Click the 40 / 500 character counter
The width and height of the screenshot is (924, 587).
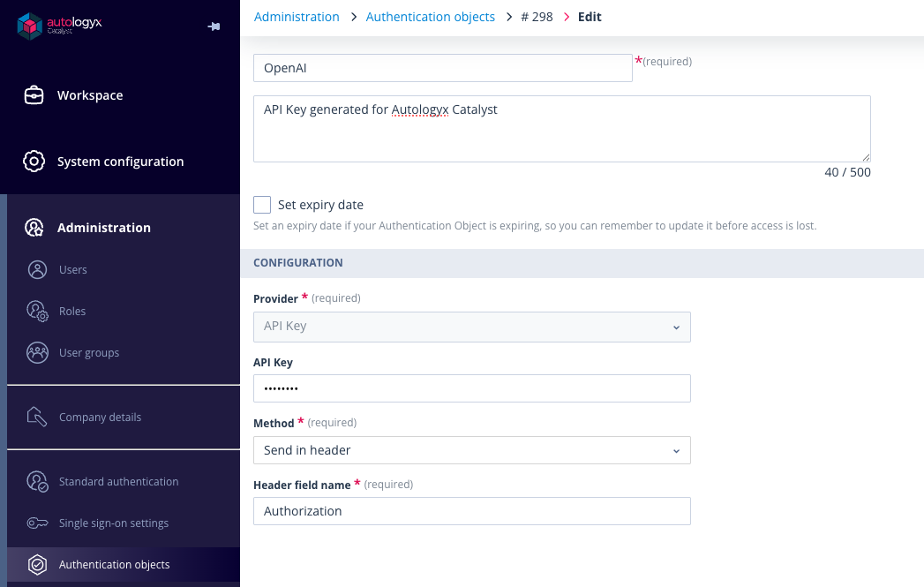tap(847, 172)
